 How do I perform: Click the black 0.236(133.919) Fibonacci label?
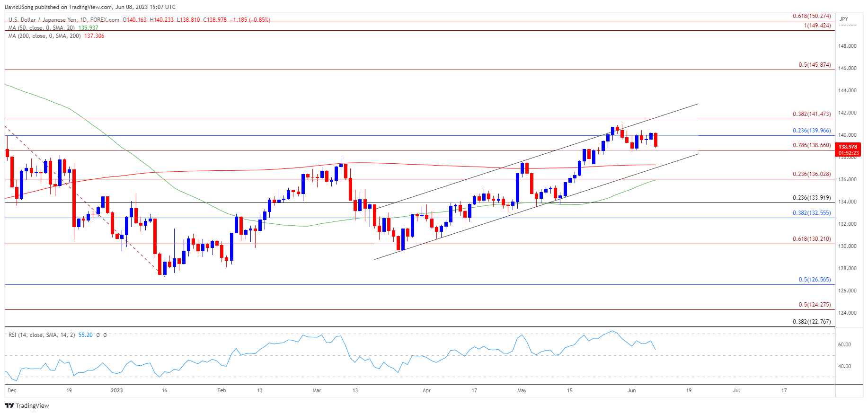point(812,198)
